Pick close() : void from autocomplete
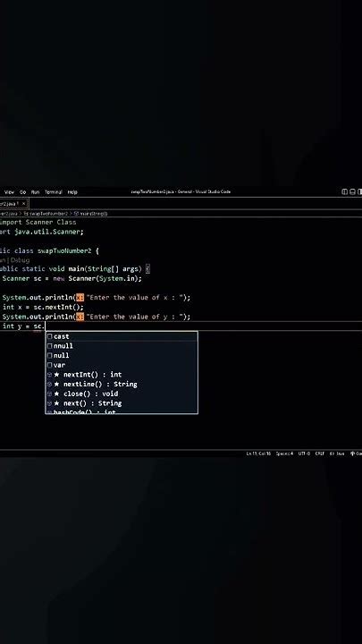362x644 pixels. 122,394
